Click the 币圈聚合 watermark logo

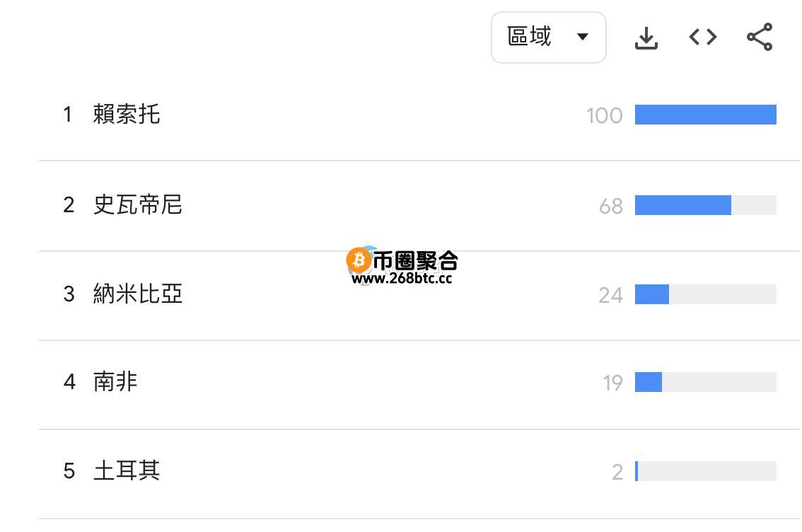[x=402, y=260]
